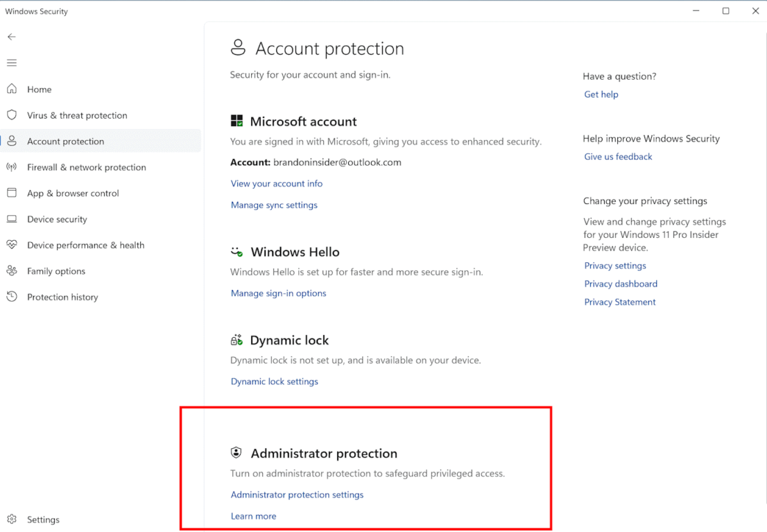
Task: Click the Firewall & network protection antenna icon
Action: [x=12, y=167]
